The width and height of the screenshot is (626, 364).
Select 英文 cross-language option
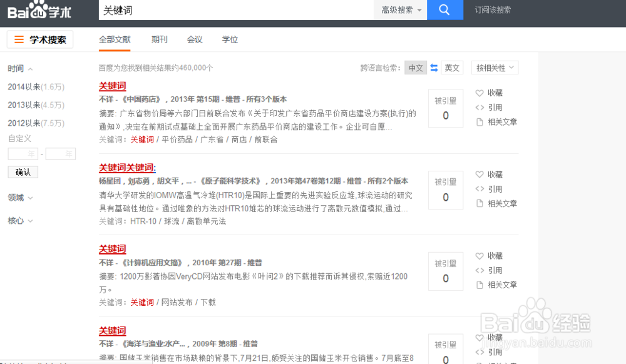pyautogui.click(x=452, y=68)
